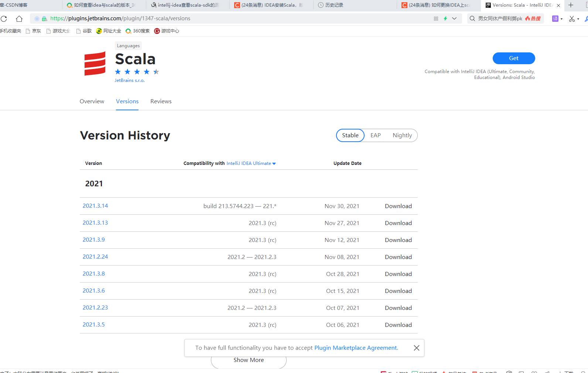Open version 2021.2.23 link
This screenshot has height=373, width=588.
(95, 308)
